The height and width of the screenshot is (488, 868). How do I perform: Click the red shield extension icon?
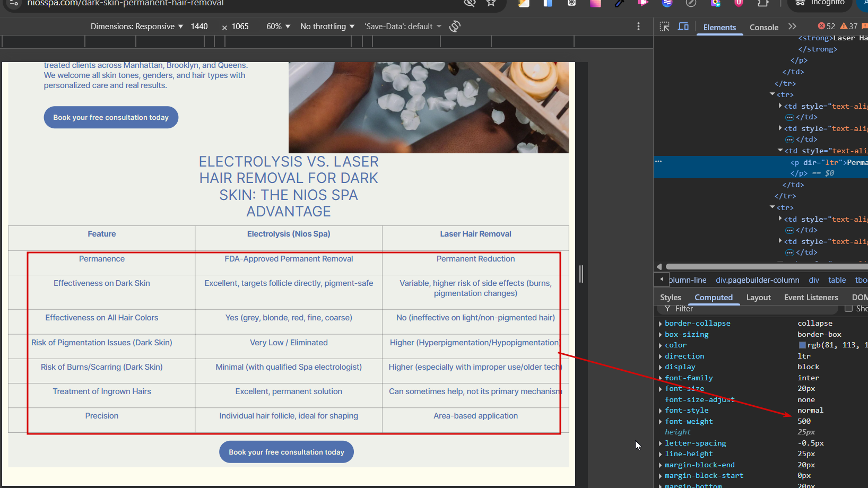tap(739, 3)
